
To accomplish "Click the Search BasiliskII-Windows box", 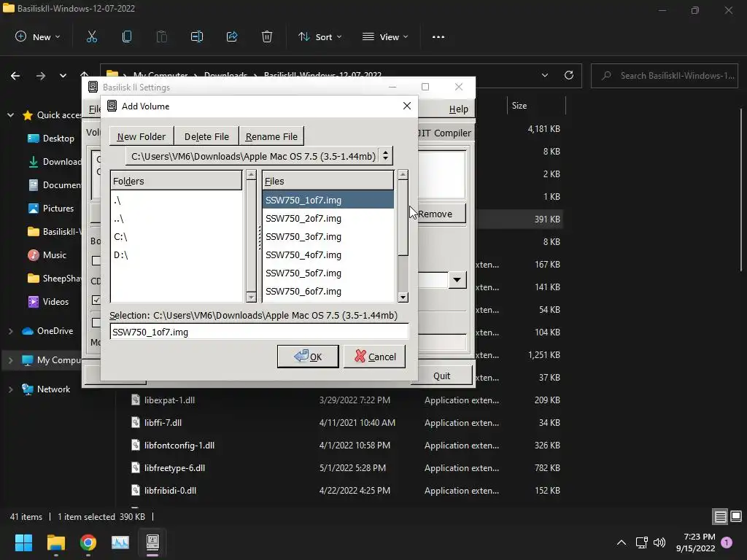I will click(x=664, y=75).
